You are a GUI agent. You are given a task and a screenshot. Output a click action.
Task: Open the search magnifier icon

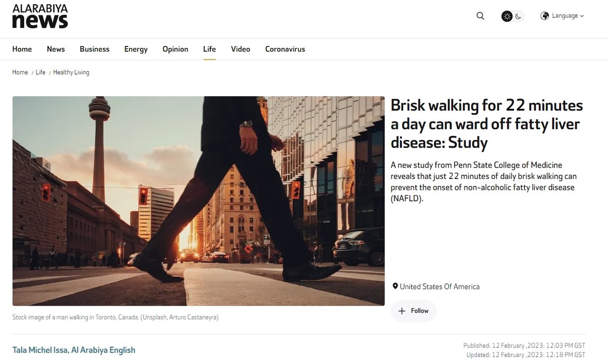coord(480,16)
